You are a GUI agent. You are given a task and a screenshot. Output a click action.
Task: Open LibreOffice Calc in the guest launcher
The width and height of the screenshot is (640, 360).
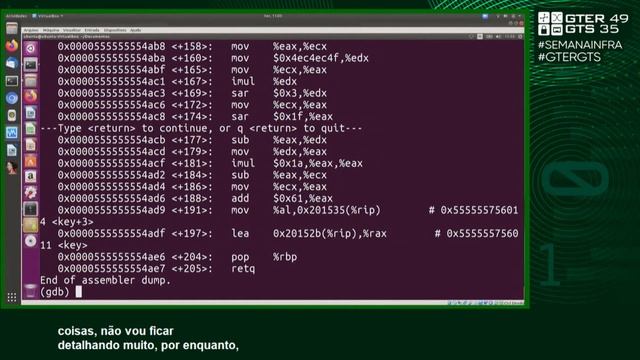pyautogui.click(x=31, y=129)
